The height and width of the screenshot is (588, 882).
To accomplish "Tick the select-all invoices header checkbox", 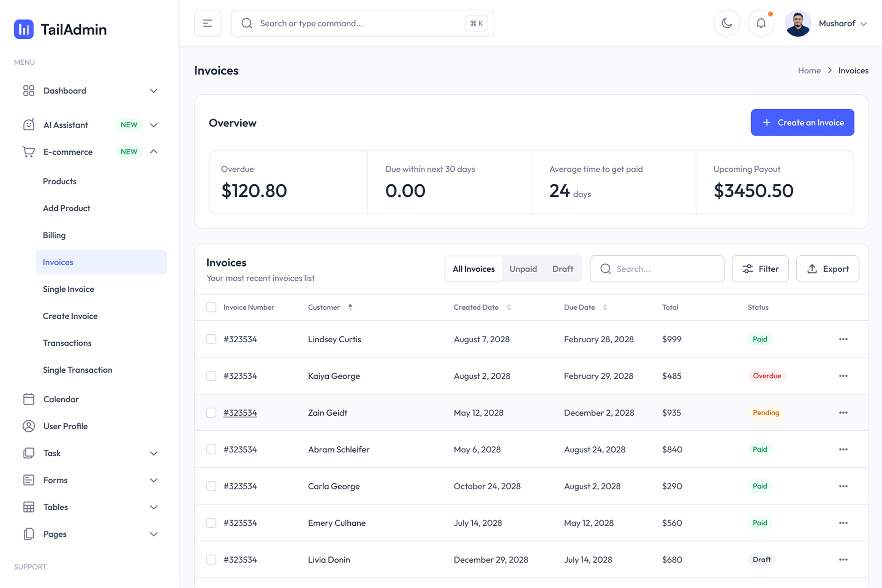I will pos(211,307).
